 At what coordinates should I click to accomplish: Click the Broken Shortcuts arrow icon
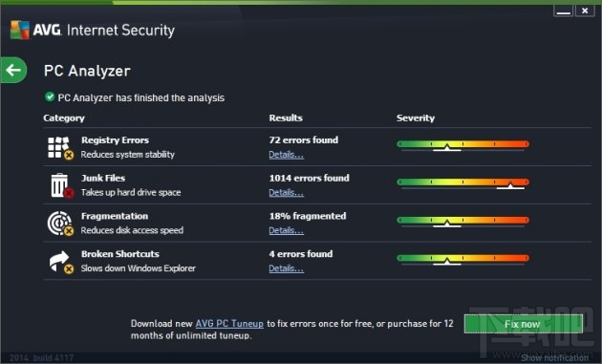point(61,262)
